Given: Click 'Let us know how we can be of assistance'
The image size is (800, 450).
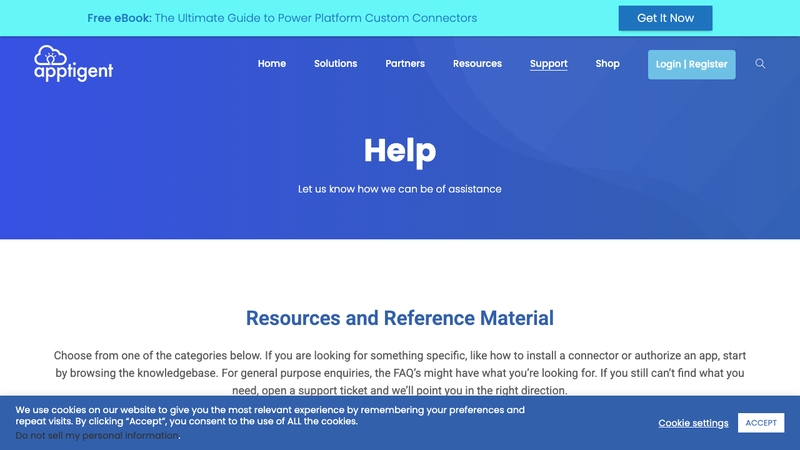Looking at the screenshot, I should [399, 189].
